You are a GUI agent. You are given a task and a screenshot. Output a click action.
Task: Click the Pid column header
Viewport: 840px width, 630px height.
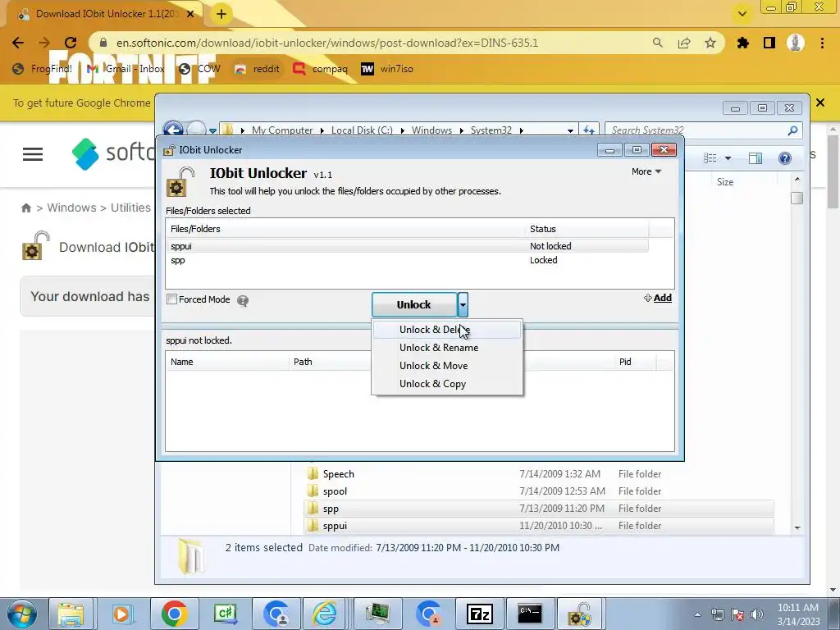(635, 362)
